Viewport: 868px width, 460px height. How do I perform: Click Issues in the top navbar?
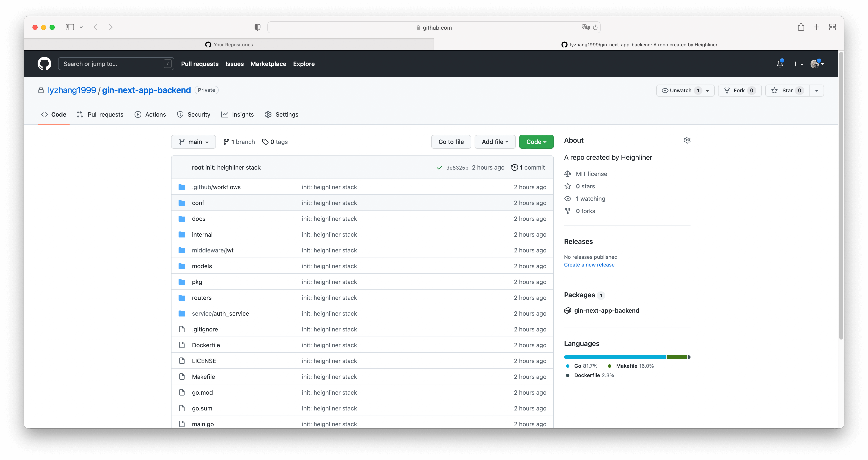tap(235, 64)
